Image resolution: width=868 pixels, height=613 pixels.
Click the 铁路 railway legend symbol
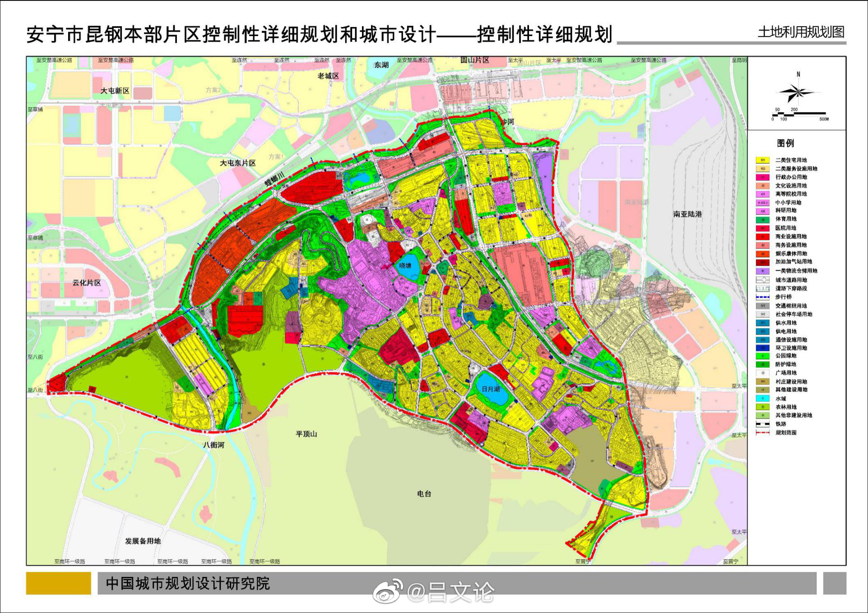(x=763, y=424)
